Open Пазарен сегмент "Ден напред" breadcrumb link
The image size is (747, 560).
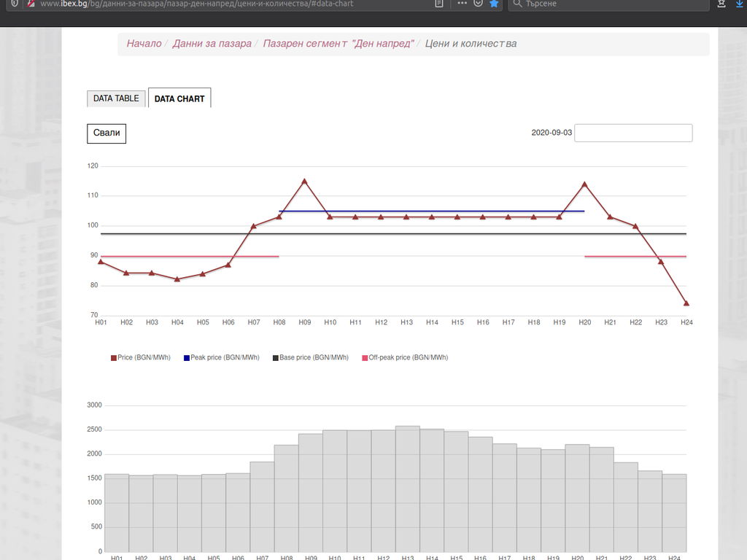click(x=338, y=44)
